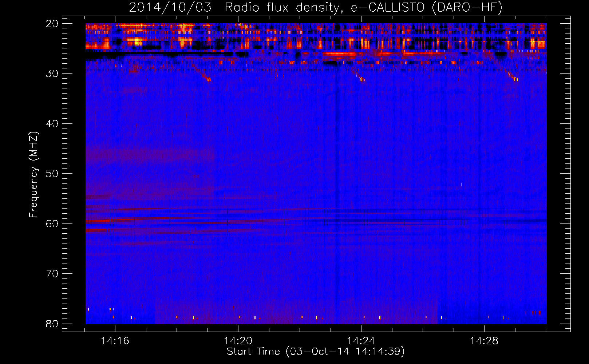589x364 pixels.
Task: Click the frequency tick label 30
Action: click(52, 74)
